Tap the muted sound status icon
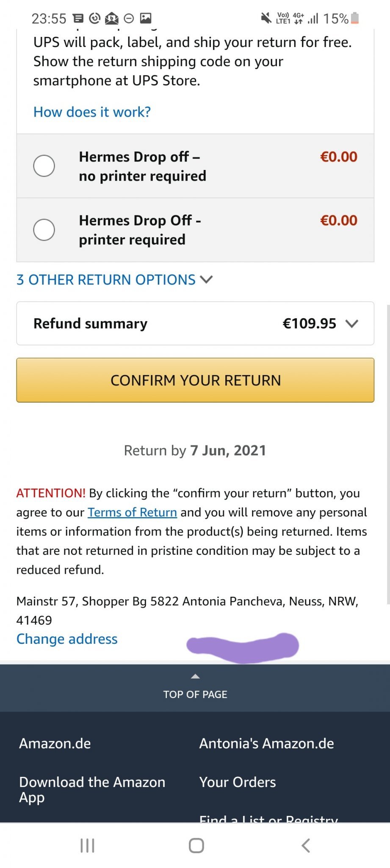 (x=266, y=18)
